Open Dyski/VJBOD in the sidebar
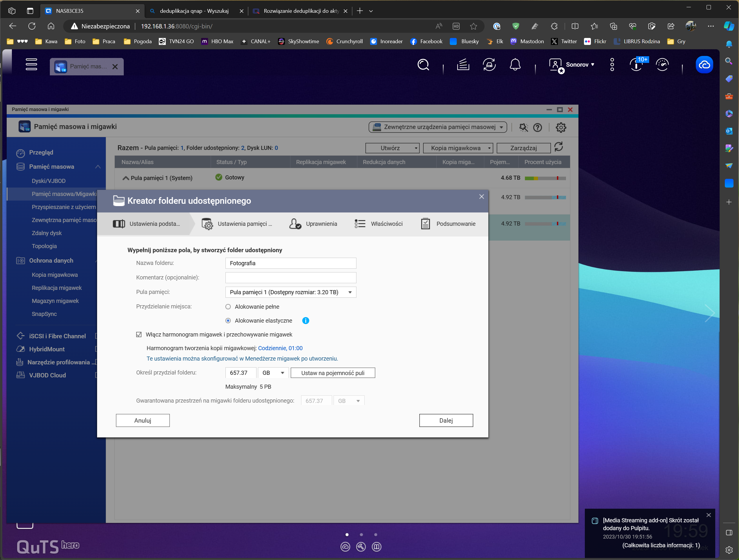Screen dimensions: 739x560 click(x=49, y=181)
